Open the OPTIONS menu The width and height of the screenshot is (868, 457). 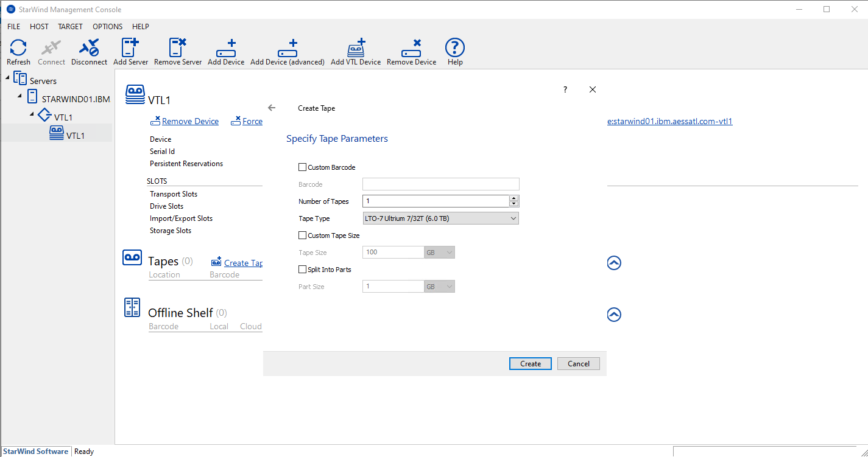[x=107, y=26]
